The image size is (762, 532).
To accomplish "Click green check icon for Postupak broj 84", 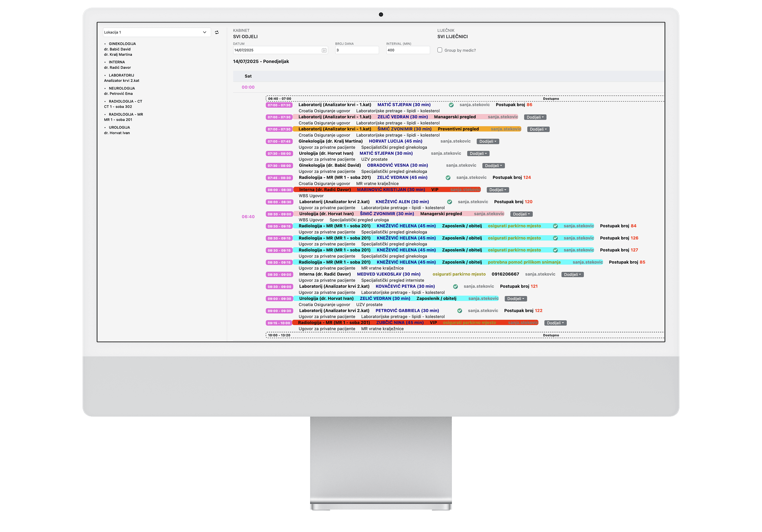I will (555, 226).
